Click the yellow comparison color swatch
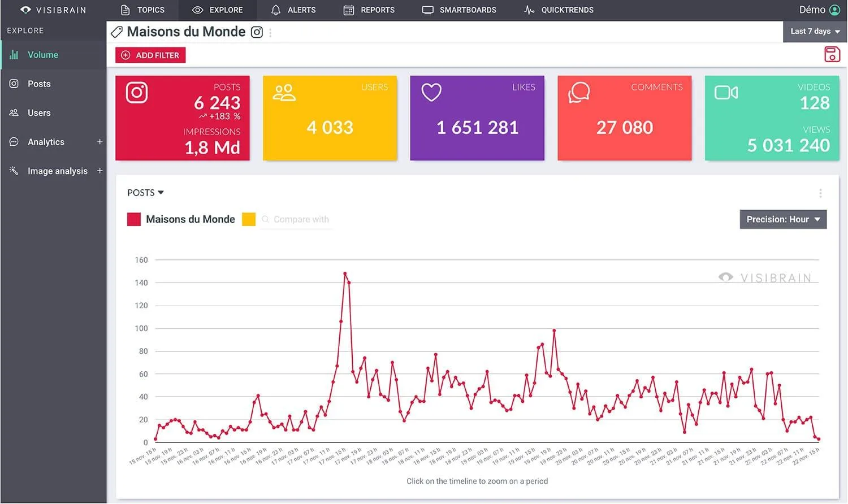Image resolution: width=848 pixels, height=504 pixels. (x=249, y=219)
